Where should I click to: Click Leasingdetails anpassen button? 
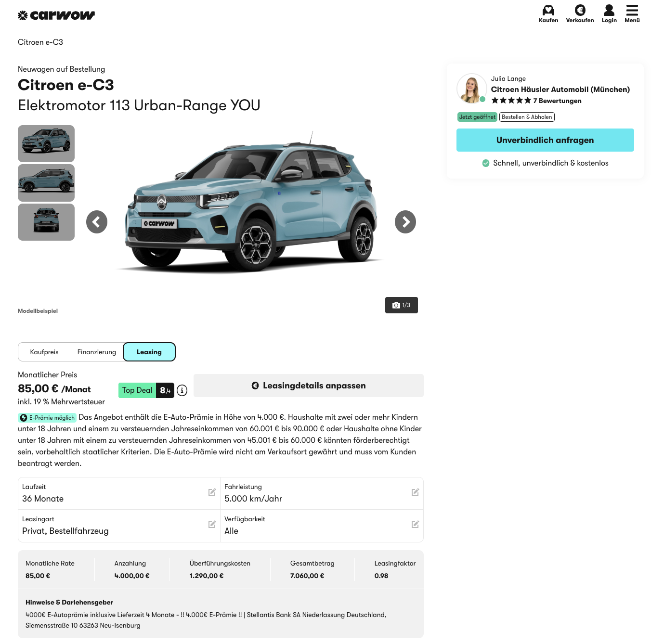[309, 386]
